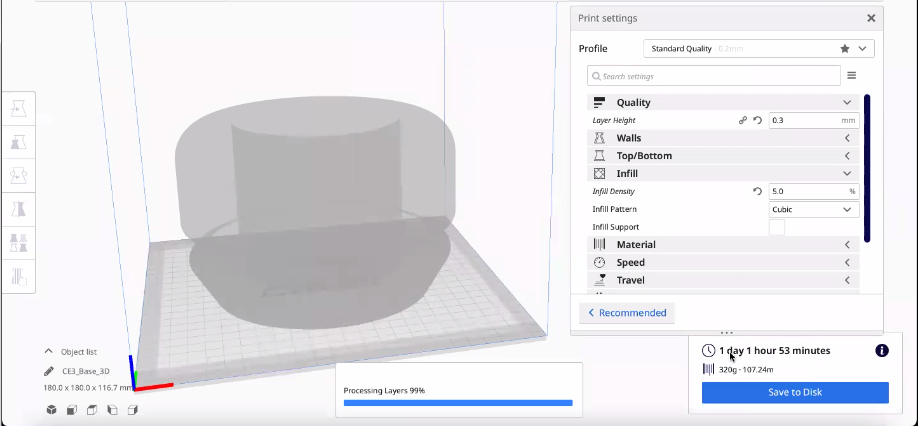This screenshot has width=918, height=426.
Task: Click the Speed category icon
Action: [x=599, y=262]
